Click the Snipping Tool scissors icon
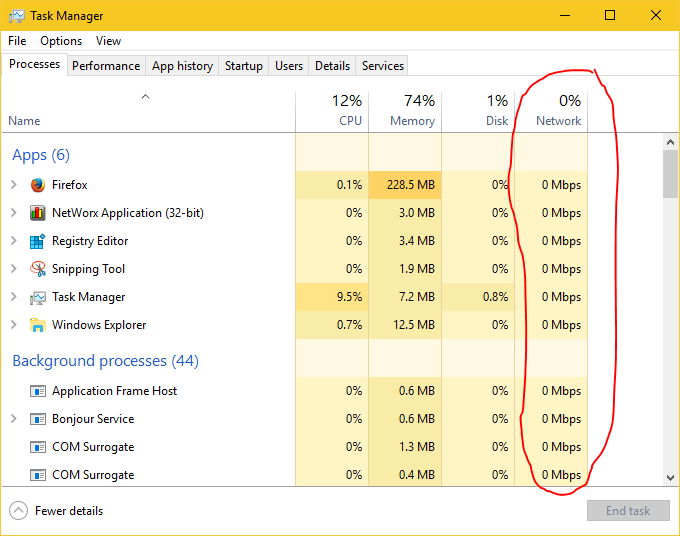This screenshot has width=680, height=536. [x=38, y=269]
